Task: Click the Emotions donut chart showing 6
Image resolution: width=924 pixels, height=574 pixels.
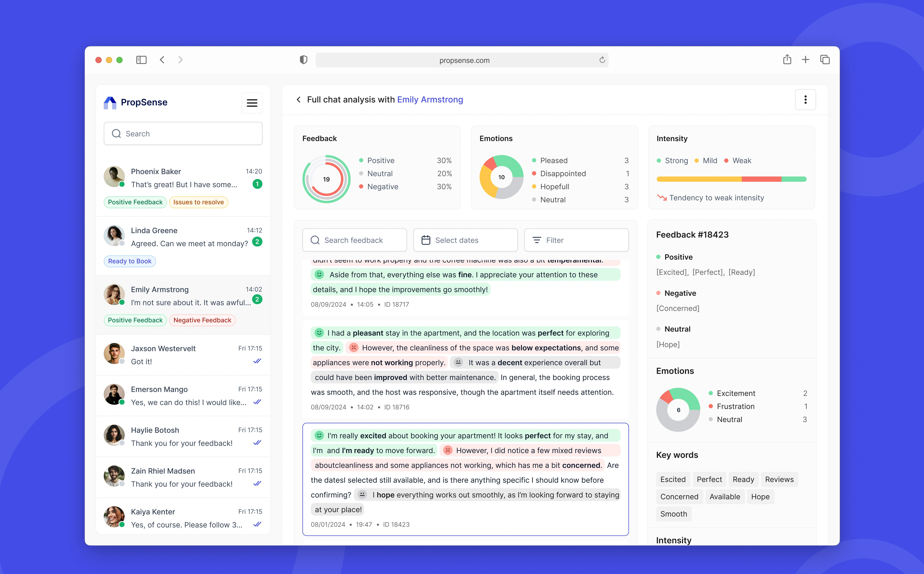Action: point(678,410)
